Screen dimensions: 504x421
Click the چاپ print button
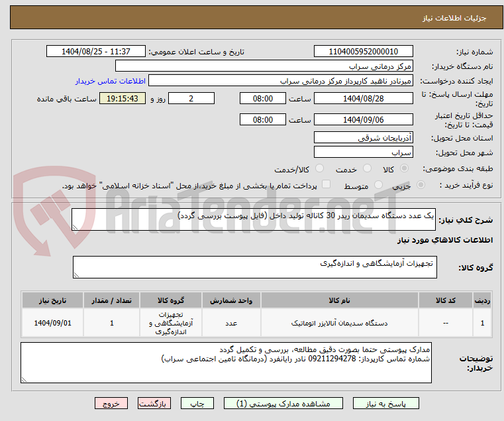197,403
